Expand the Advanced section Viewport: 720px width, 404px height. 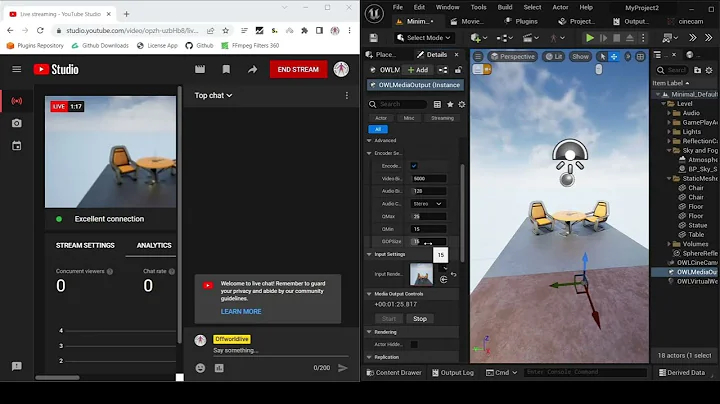(369, 140)
